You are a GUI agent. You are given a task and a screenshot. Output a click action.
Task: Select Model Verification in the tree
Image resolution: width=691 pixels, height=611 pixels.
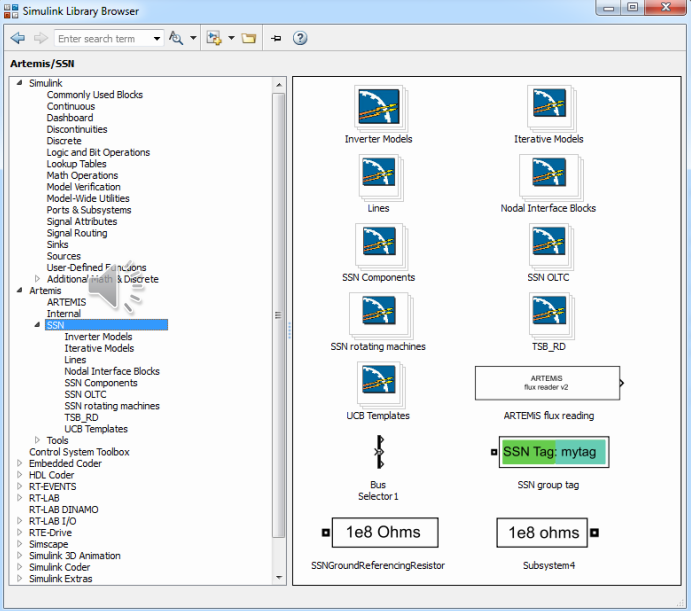[84, 187]
